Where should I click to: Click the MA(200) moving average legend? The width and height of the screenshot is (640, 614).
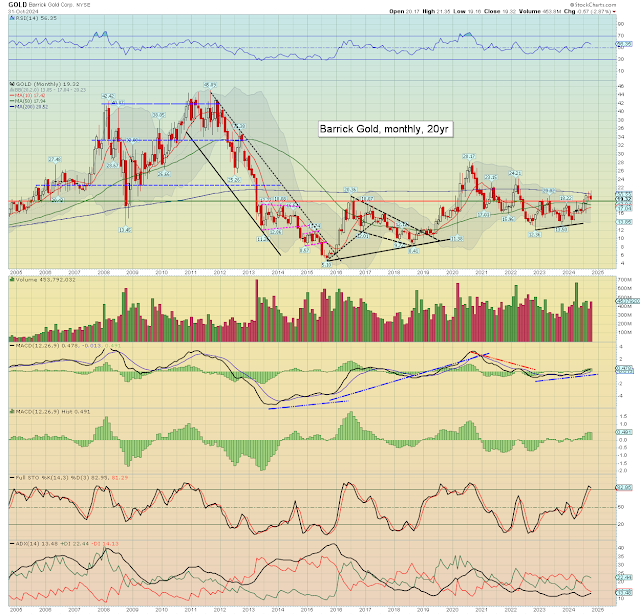pyautogui.click(x=29, y=107)
